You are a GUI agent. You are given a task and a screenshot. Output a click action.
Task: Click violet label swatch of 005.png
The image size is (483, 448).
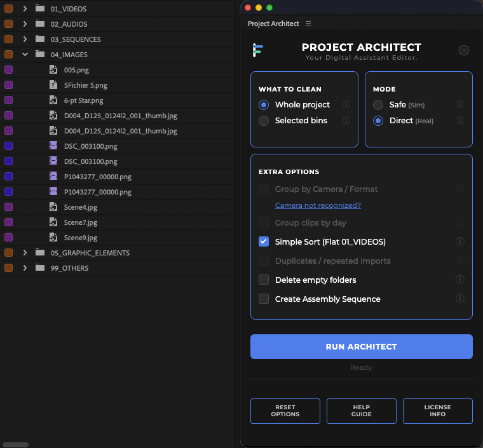(9, 70)
